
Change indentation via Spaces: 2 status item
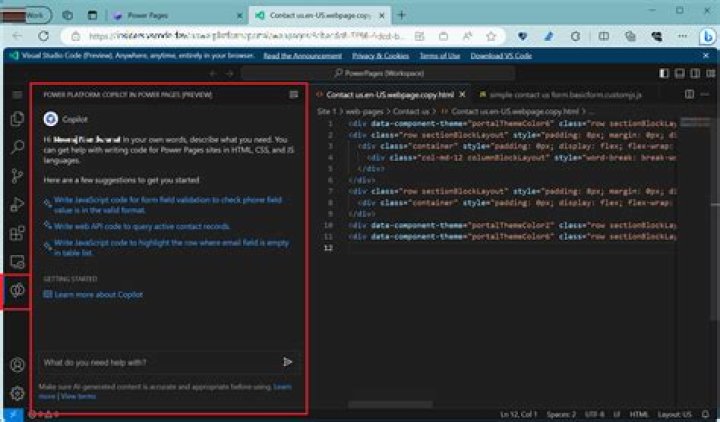click(x=561, y=414)
